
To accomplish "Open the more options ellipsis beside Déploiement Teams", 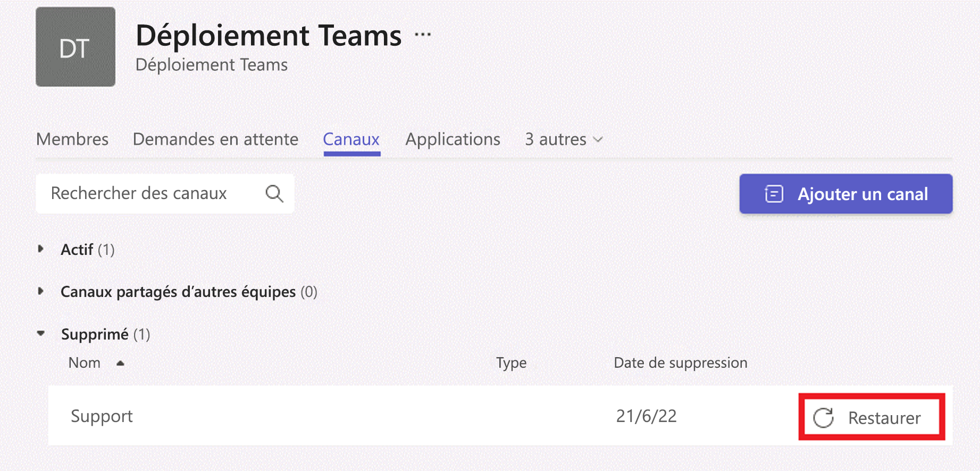I will pos(423,35).
